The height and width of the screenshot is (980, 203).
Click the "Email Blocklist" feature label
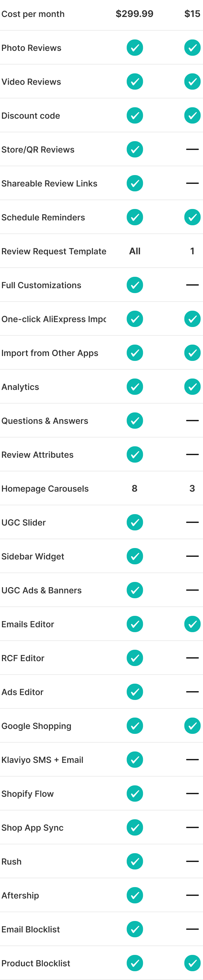point(30,929)
